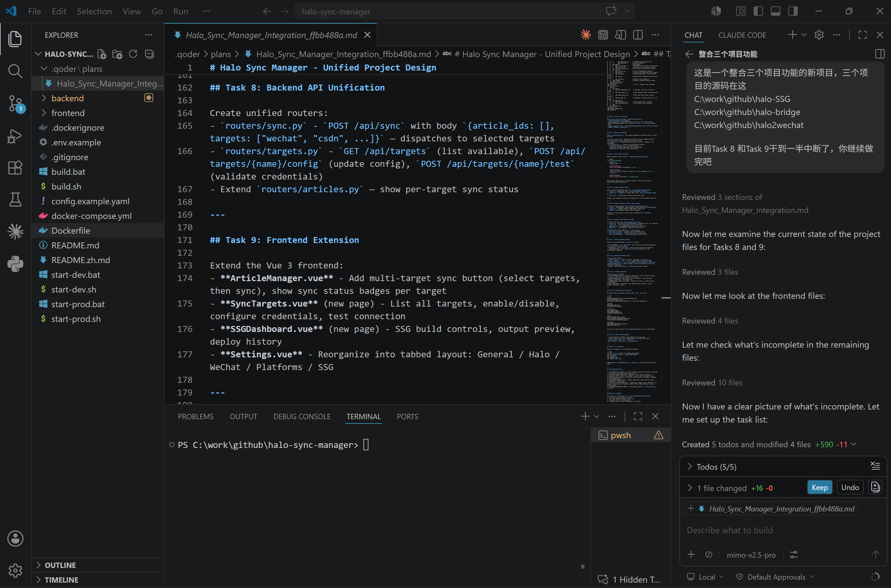The width and height of the screenshot is (891, 588).
Task: Toggle the secondary side bar
Action: (x=793, y=11)
